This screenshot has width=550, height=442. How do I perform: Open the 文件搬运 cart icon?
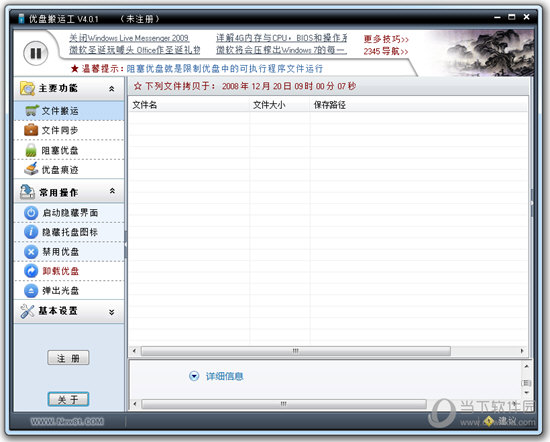(x=32, y=110)
